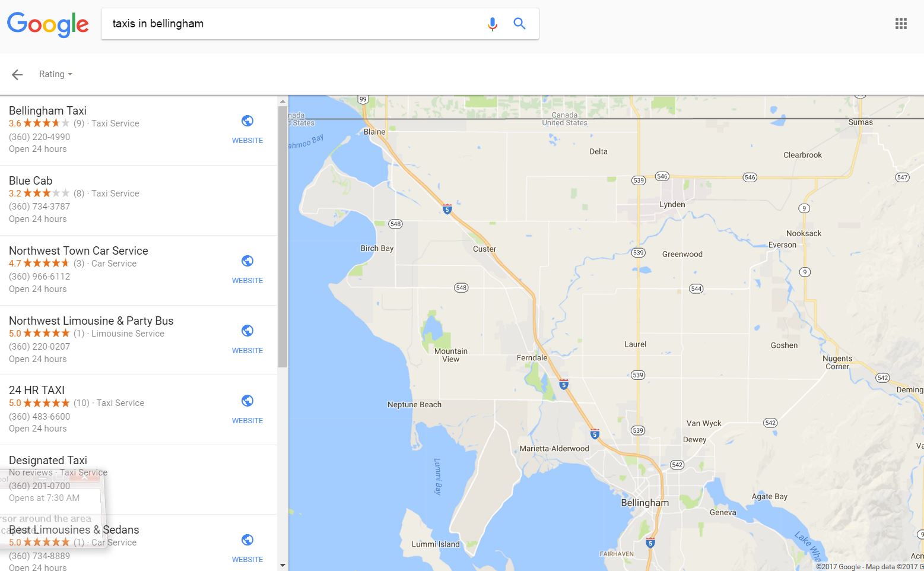
Task: Open Northwest Limousine & Party Bus website icon
Action: [247, 331]
